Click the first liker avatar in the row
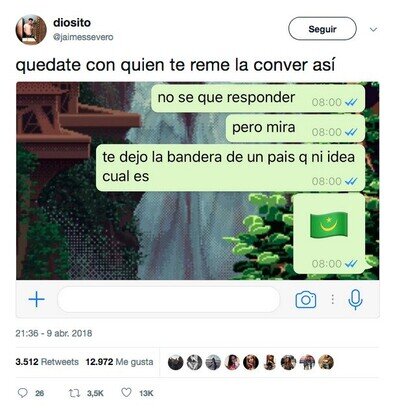This screenshot has width=400, height=413. point(176,362)
